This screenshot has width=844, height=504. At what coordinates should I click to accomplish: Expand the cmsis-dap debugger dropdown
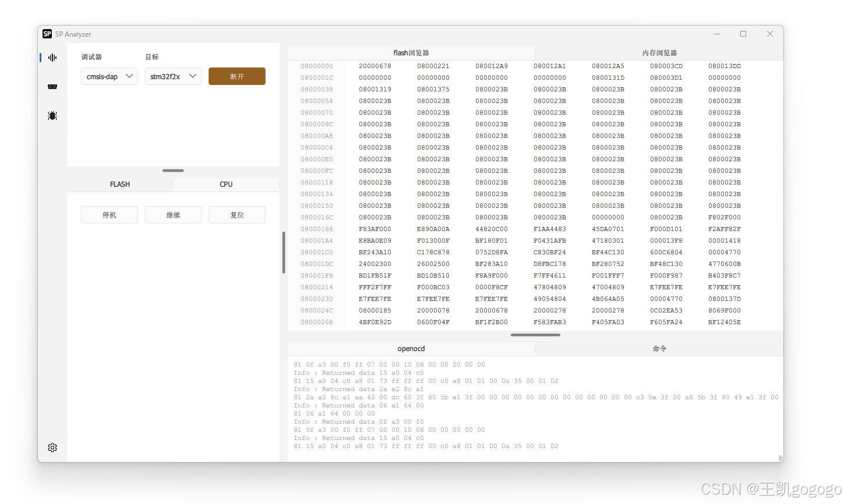tap(109, 76)
